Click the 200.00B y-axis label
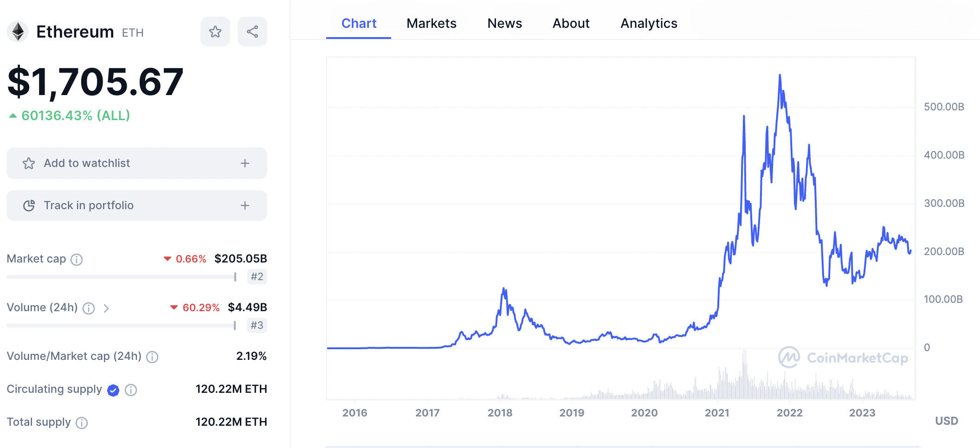Viewport: 980px width, 448px height. pos(944,251)
